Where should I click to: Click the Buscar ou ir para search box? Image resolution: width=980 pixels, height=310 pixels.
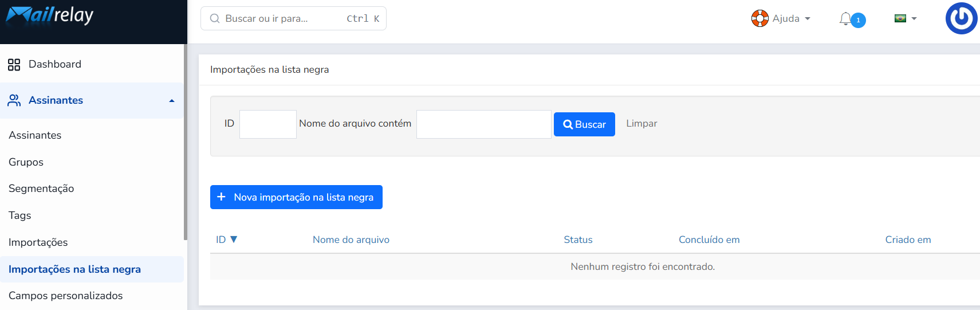[x=293, y=18]
